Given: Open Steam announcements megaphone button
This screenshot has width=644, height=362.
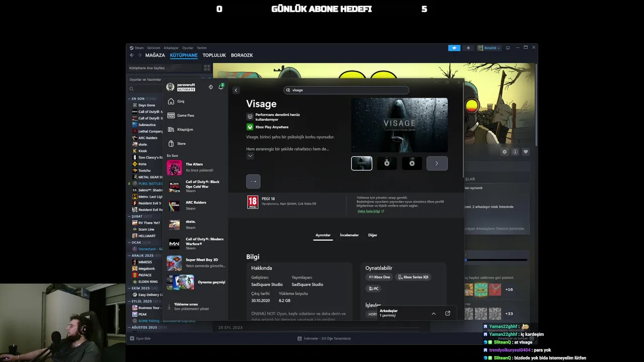Looking at the screenshot, I should click(454, 48).
